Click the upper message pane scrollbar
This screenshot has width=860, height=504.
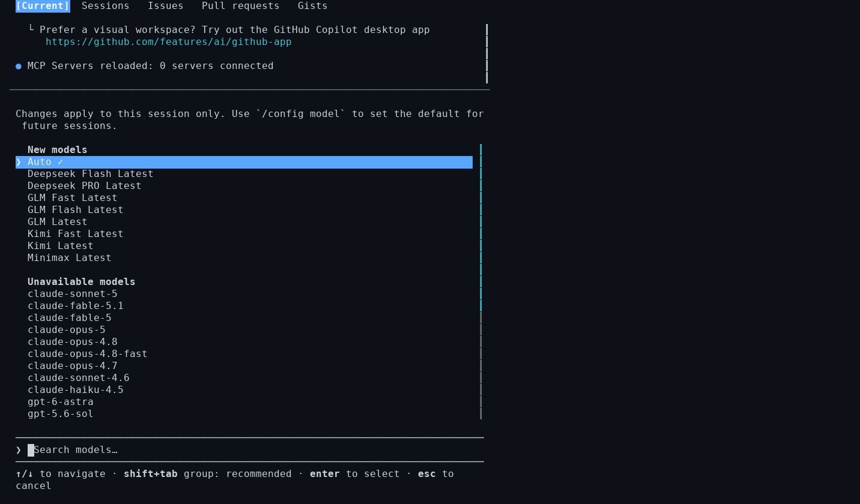486,54
